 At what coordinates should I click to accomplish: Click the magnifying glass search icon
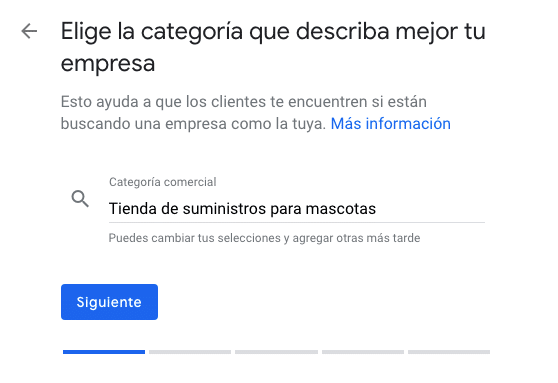[x=80, y=199]
